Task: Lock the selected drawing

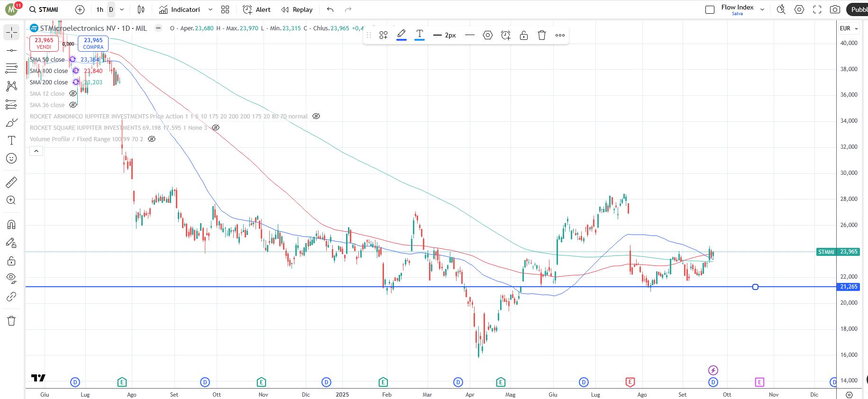Action: pyautogui.click(x=524, y=35)
